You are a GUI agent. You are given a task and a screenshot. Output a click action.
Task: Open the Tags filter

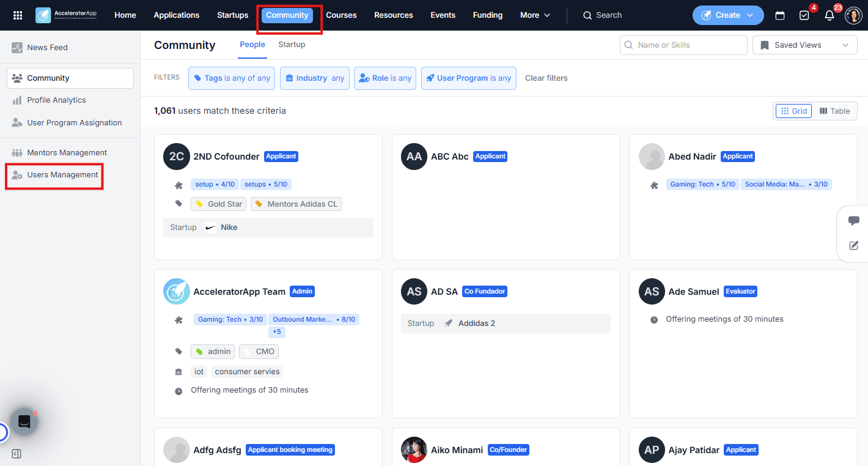pos(232,78)
